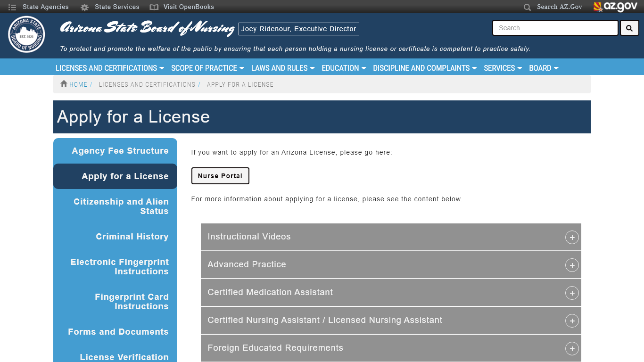Click the search magnifying glass button

pos(629,28)
